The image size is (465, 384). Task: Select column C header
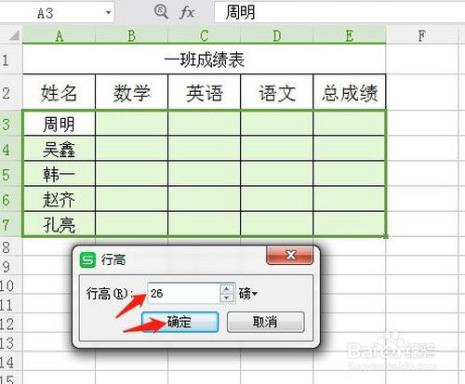coord(204,36)
